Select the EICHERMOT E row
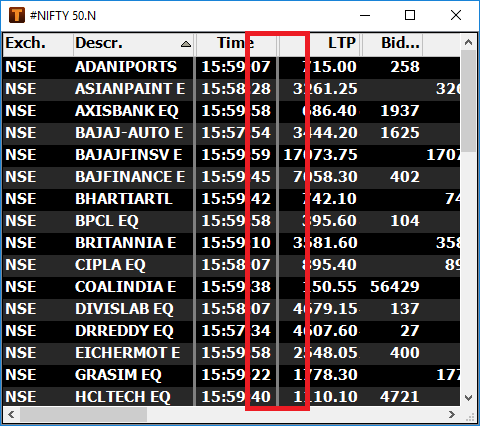Viewport: 480px width, 426px height. pos(232,353)
